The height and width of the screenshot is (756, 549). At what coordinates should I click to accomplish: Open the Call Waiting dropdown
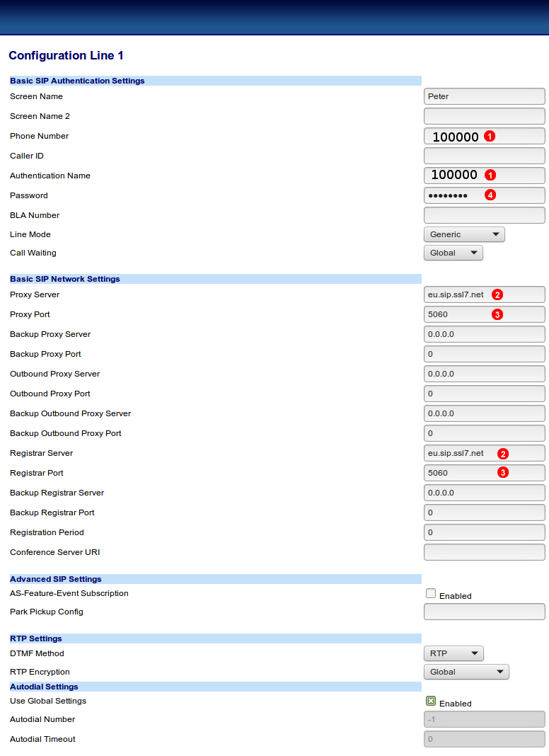pos(453,253)
